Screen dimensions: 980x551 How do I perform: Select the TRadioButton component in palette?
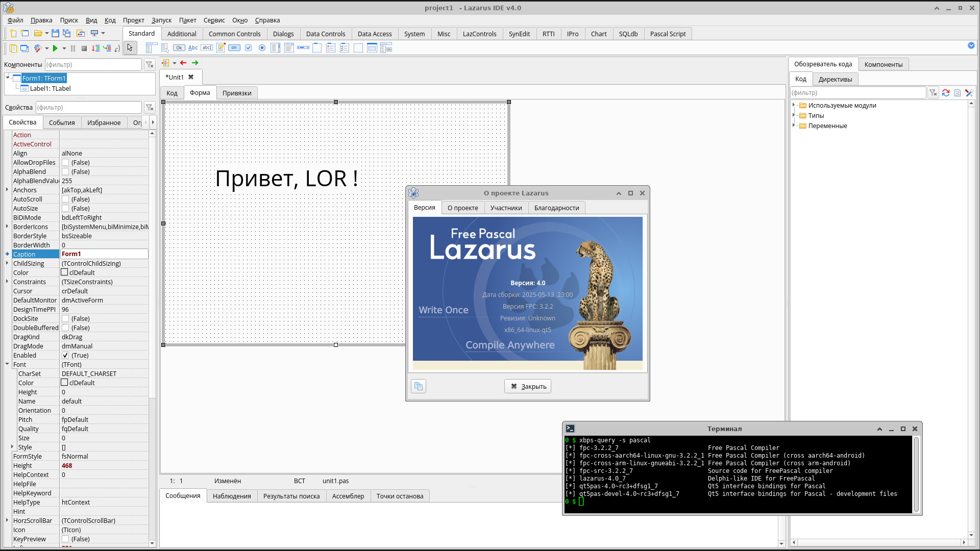[262, 48]
